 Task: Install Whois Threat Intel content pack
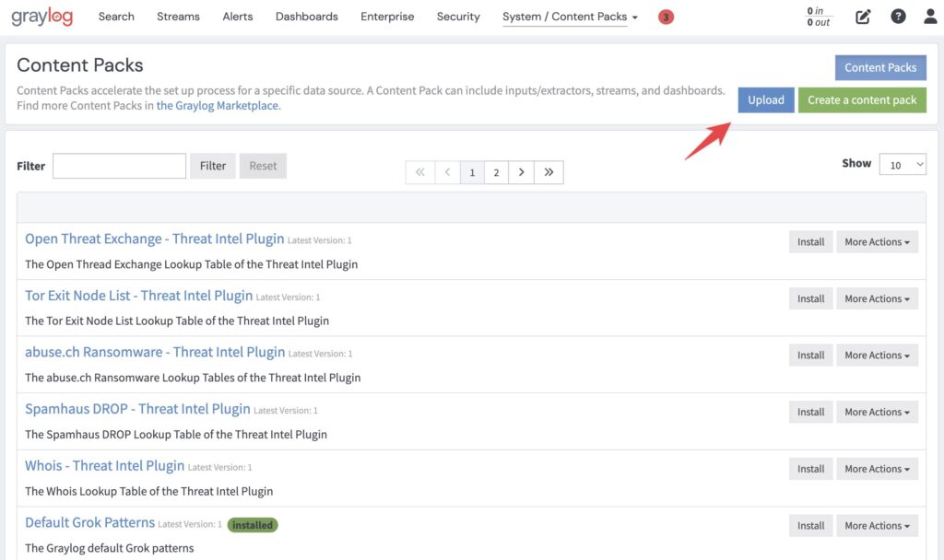(x=811, y=469)
